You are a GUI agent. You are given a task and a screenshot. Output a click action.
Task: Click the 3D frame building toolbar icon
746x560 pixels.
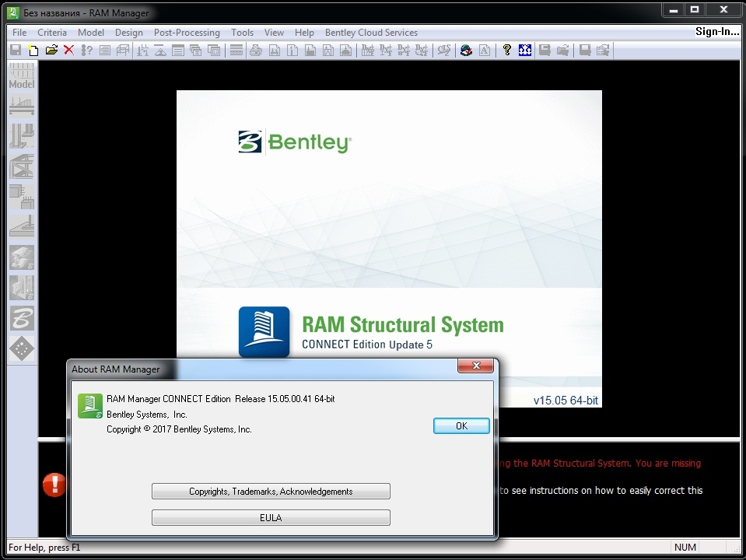(123, 50)
